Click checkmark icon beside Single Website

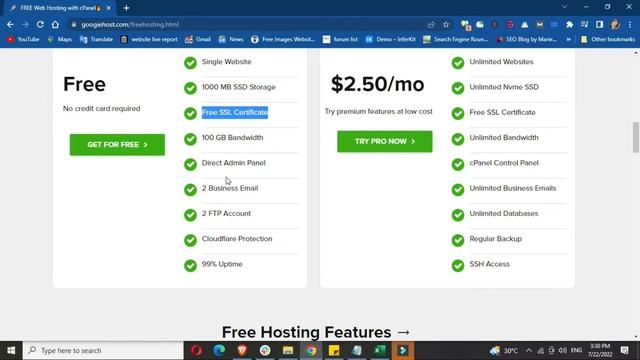(x=190, y=63)
